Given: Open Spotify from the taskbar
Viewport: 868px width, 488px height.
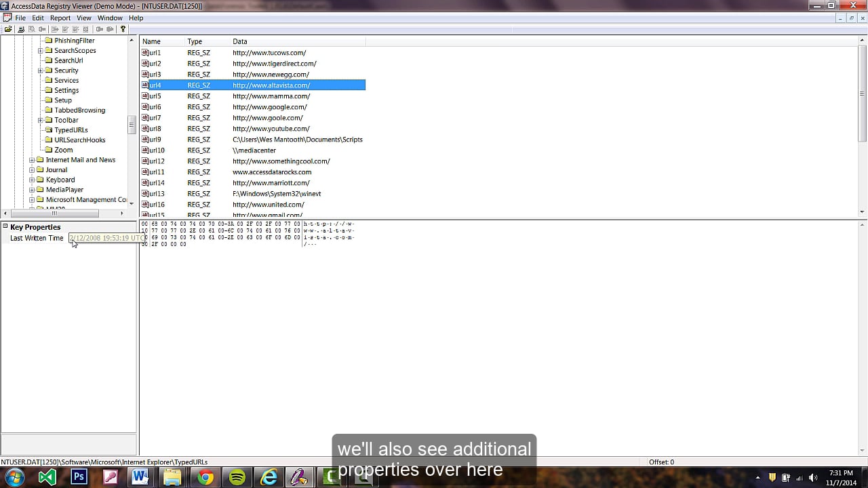Looking at the screenshot, I should click(237, 477).
